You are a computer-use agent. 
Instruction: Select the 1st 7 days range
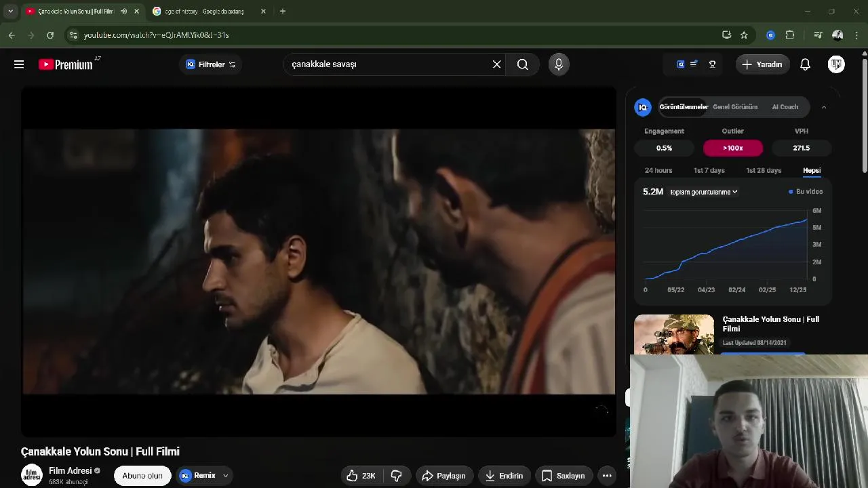coord(709,170)
